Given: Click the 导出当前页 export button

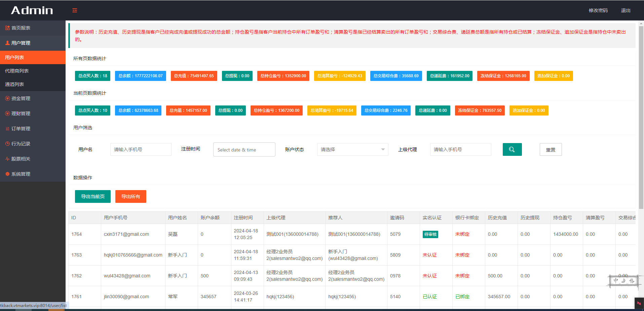Looking at the screenshot, I should tap(92, 196).
